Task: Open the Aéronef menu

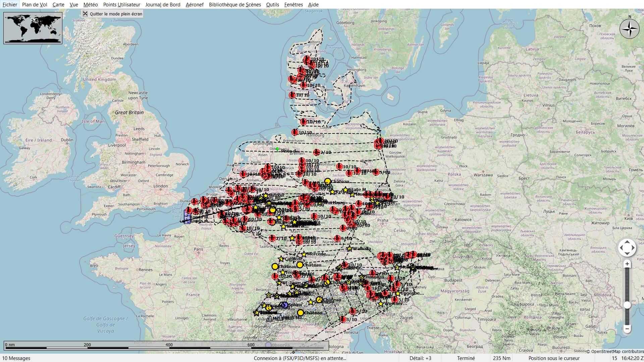Action: (x=195, y=4)
